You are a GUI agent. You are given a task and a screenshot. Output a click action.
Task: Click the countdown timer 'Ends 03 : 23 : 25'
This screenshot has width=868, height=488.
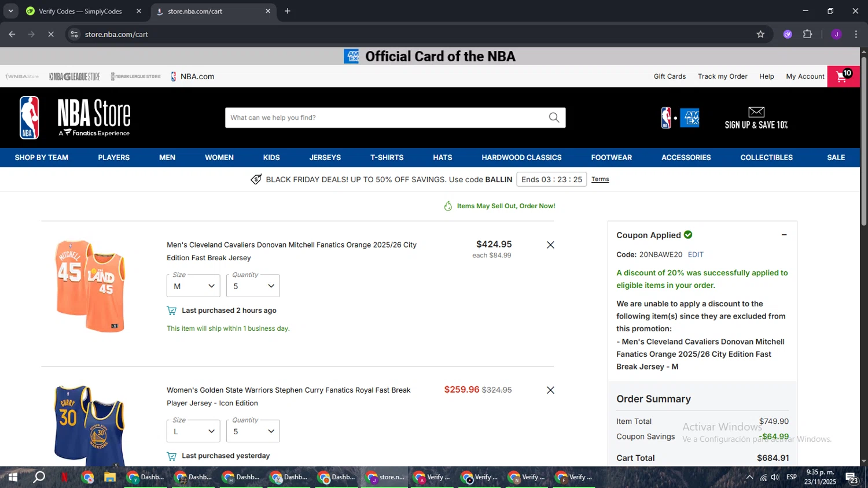tap(551, 179)
